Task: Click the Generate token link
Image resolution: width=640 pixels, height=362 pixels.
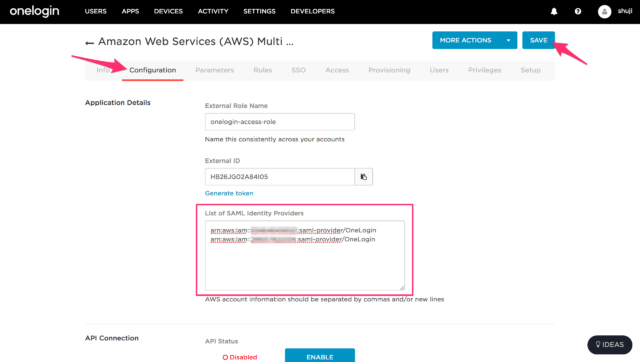Action: coord(229,193)
